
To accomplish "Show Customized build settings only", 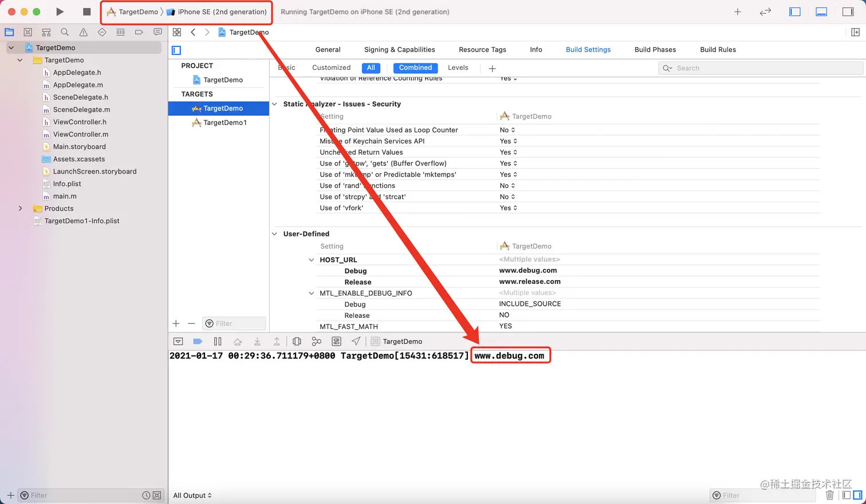I will [331, 68].
